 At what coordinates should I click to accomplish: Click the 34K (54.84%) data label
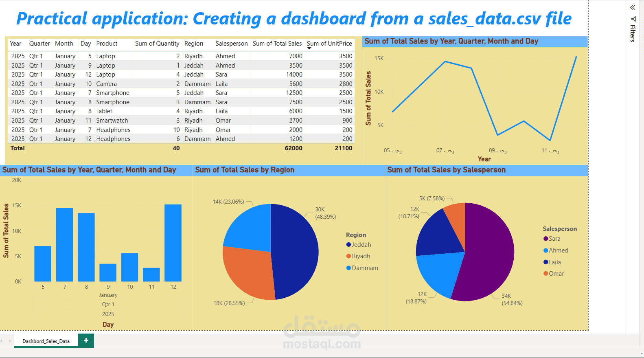pyautogui.click(x=512, y=299)
